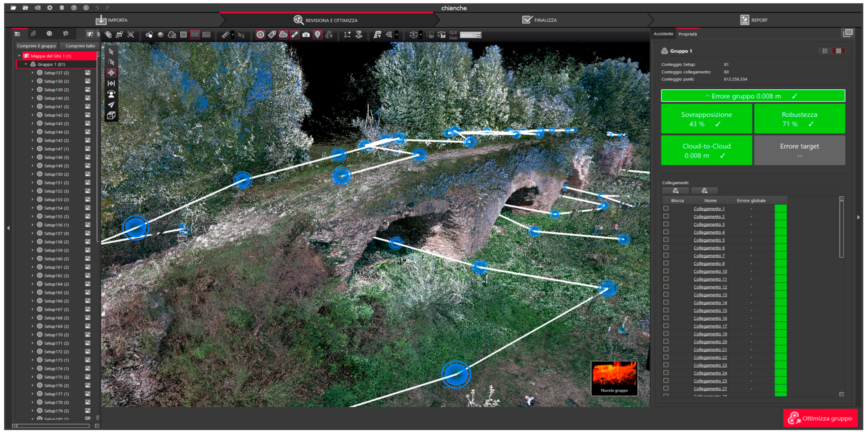Toggle the tag label icon in toolbar

click(272, 35)
